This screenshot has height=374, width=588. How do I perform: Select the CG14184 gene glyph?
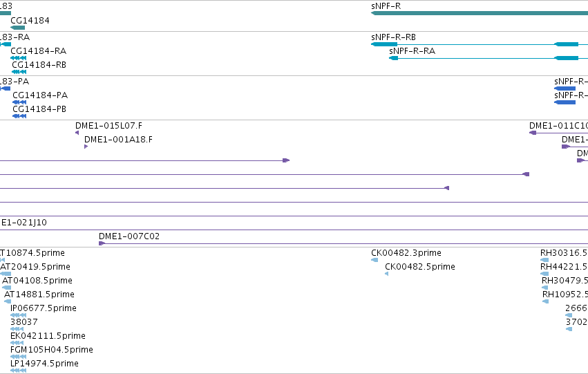point(18,28)
